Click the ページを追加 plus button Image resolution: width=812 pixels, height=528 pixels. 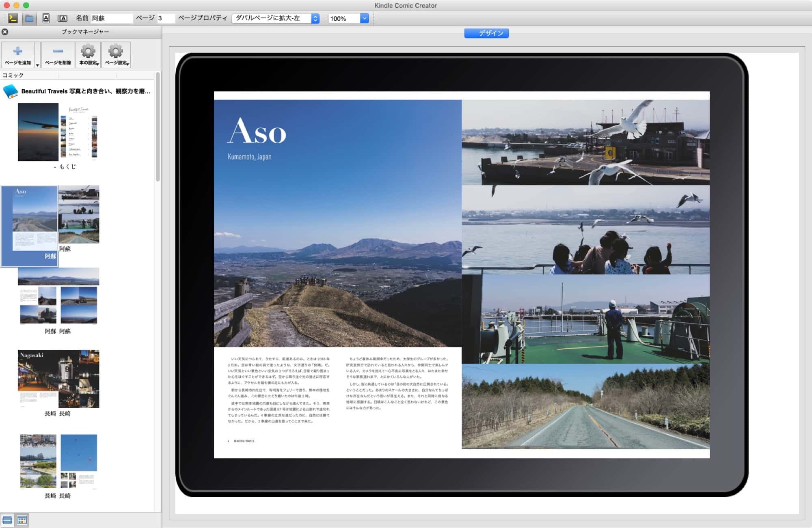17,55
